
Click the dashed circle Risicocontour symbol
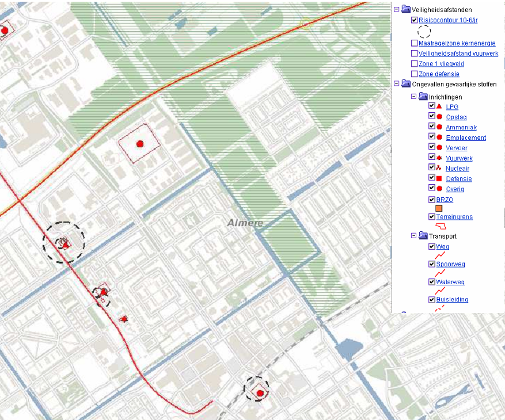[x=424, y=32]
